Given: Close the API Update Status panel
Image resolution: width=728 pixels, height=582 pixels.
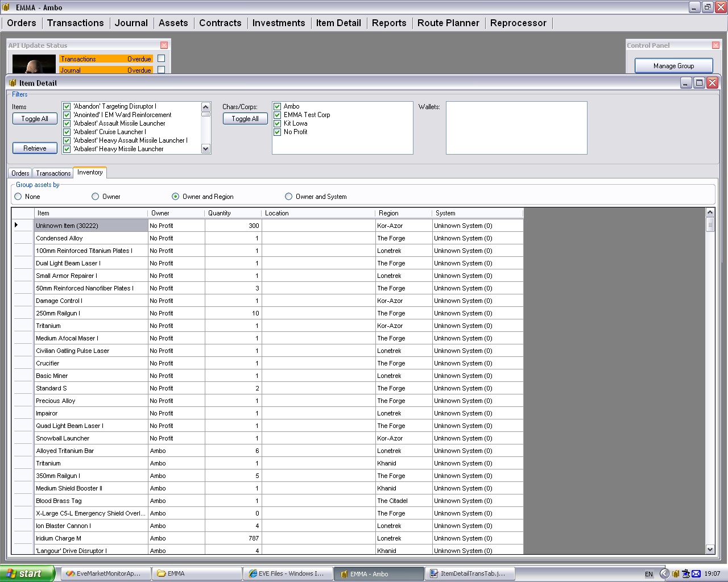Looking at the screenshot, I should tap(164, 45).
